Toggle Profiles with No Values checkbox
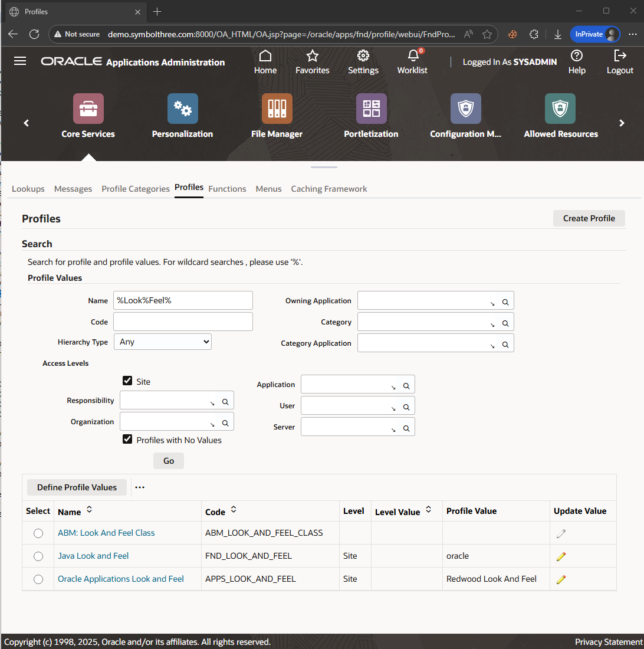644x649 pixels. coord(127,440)
